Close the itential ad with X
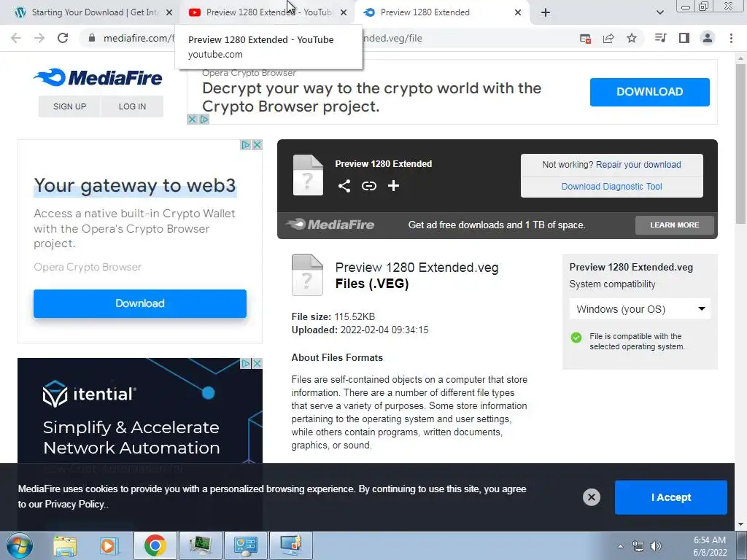This screenshot has width=747, height=560. [258, 363]
